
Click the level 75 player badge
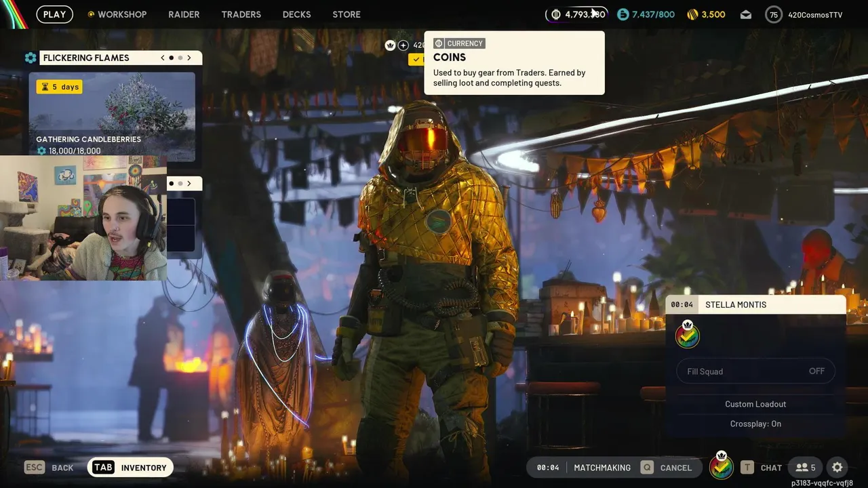[774, 14]
